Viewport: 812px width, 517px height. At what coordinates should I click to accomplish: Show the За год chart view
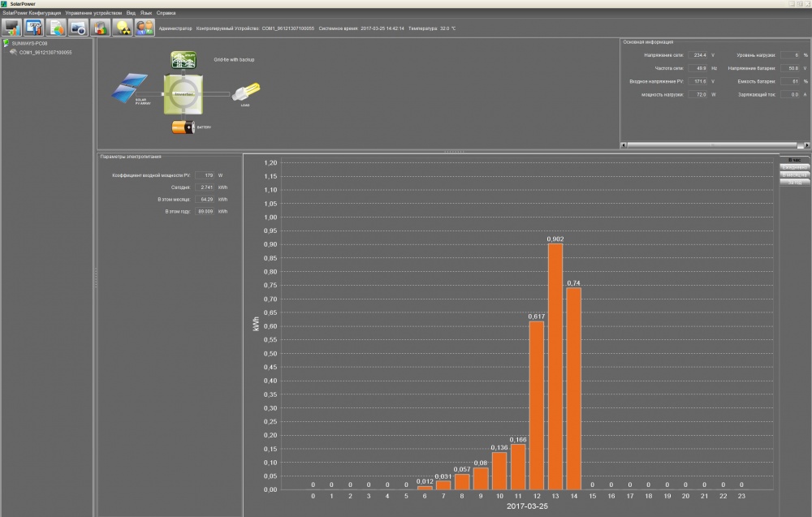(x=795, y=182)
